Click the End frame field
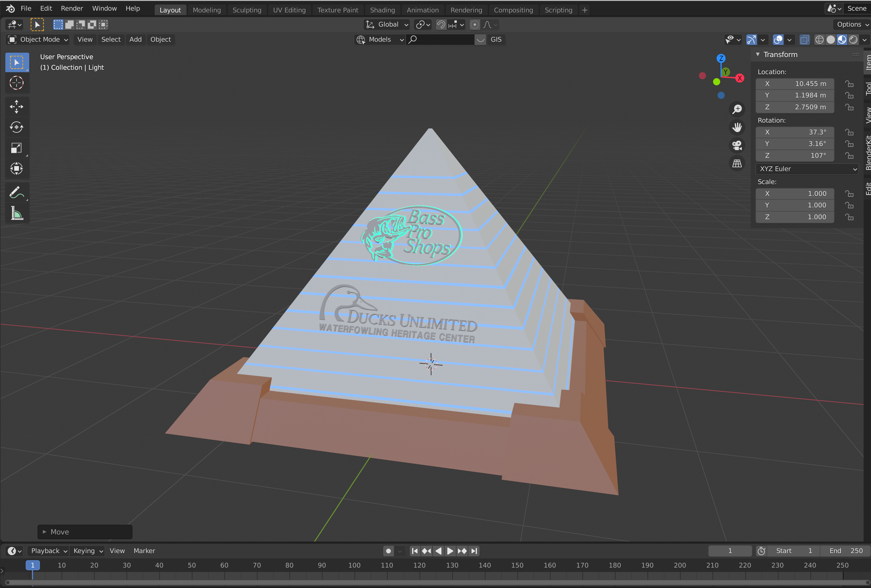The image size is (871, 588). click(x=846, y=551)
